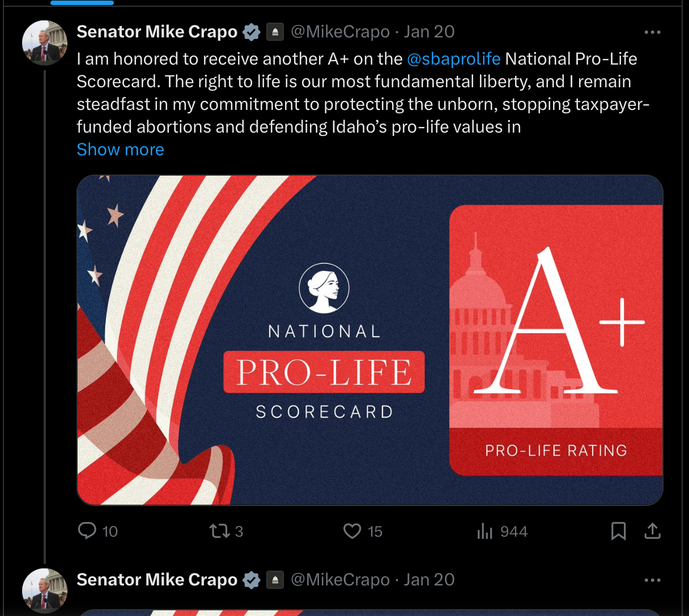Click the verified badge on first tweet
This screenshot has width=689, height=616.
(x=252, y=32)
